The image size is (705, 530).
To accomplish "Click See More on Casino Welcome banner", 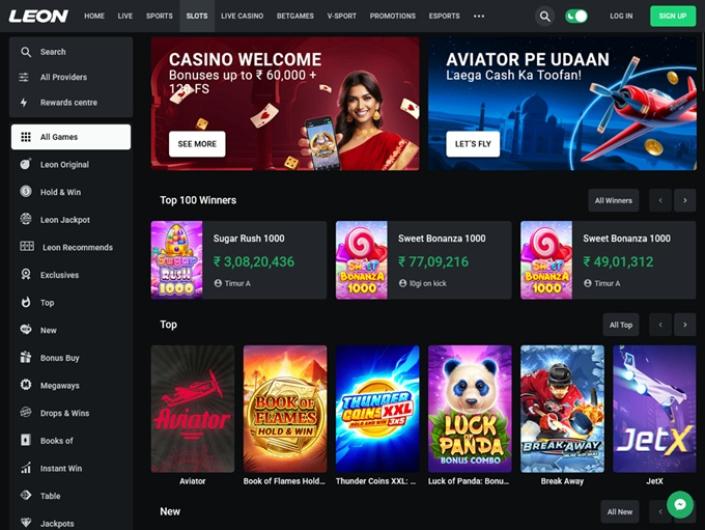I will 197,144.
